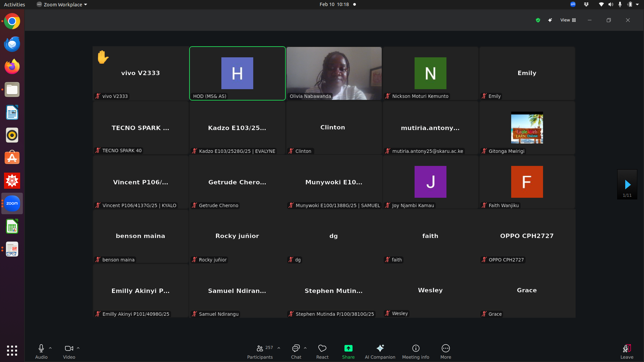Click Joy Njambi Kamau's purple J avatar
644x362 pixels.
[x=430, y=182]
